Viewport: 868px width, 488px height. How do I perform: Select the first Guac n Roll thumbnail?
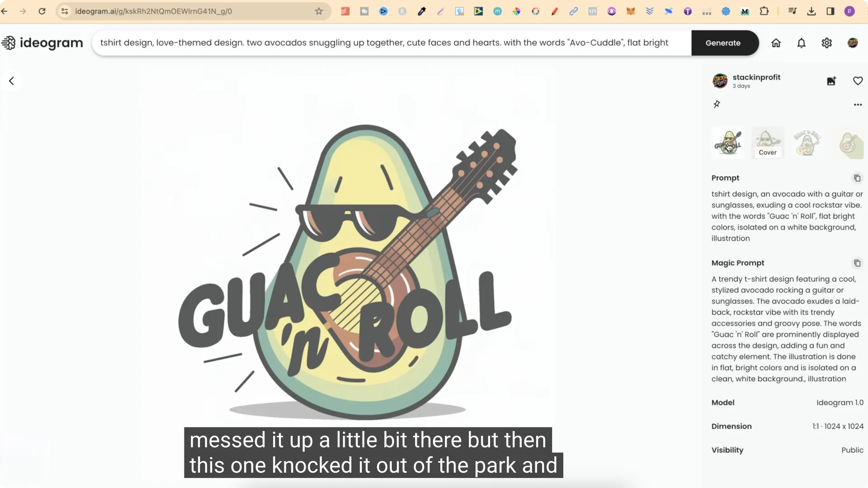click(728, 143)
